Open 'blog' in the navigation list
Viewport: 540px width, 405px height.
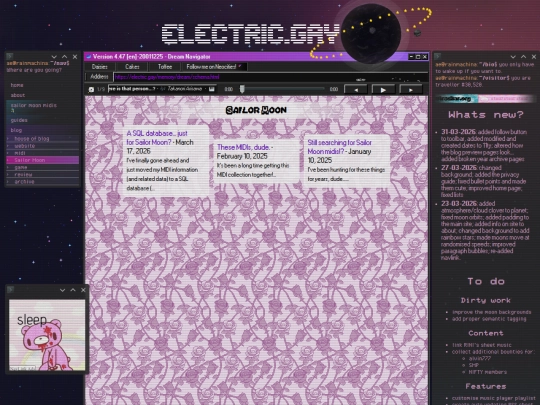tap(16, 130)
